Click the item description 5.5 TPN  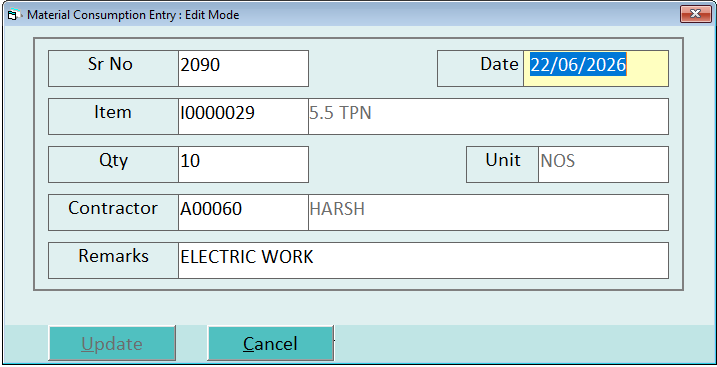coord(488,116)
